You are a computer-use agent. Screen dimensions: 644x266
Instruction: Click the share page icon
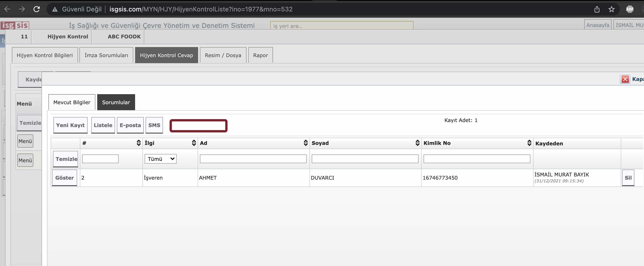click(x=597, y=9)
